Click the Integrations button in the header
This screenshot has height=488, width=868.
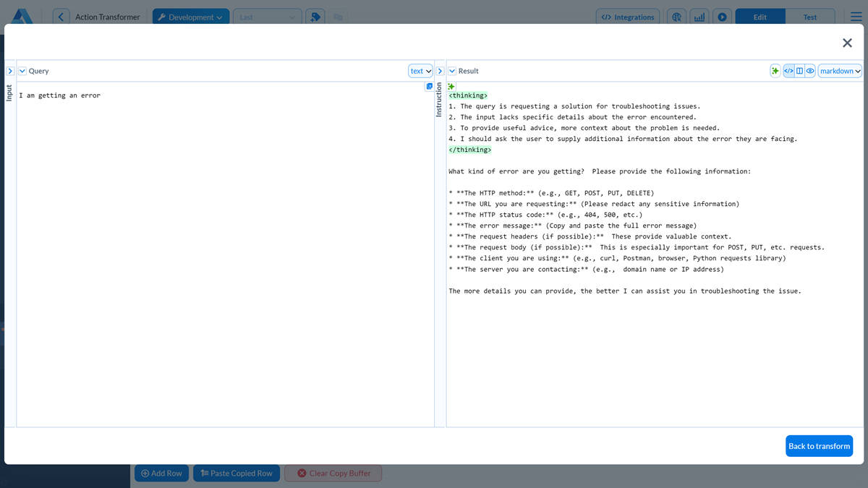click(x=628, y=16)
